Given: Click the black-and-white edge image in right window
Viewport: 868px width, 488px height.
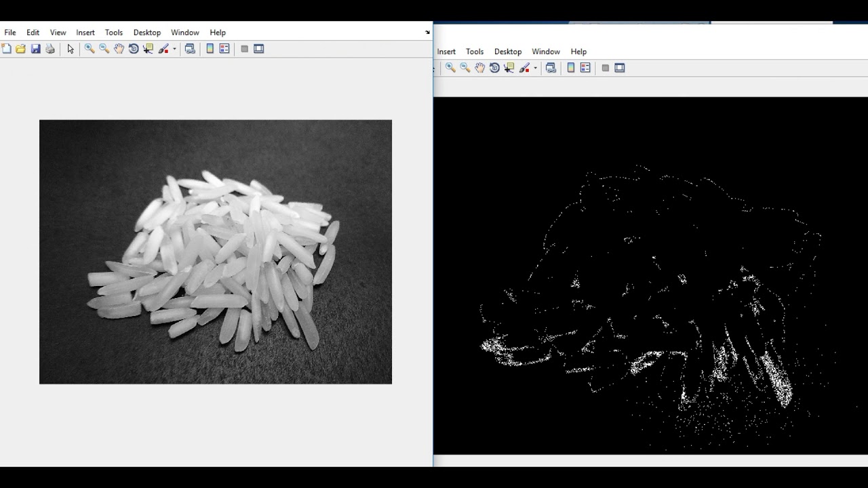Looking at the screenshot, I should point(651,276).
